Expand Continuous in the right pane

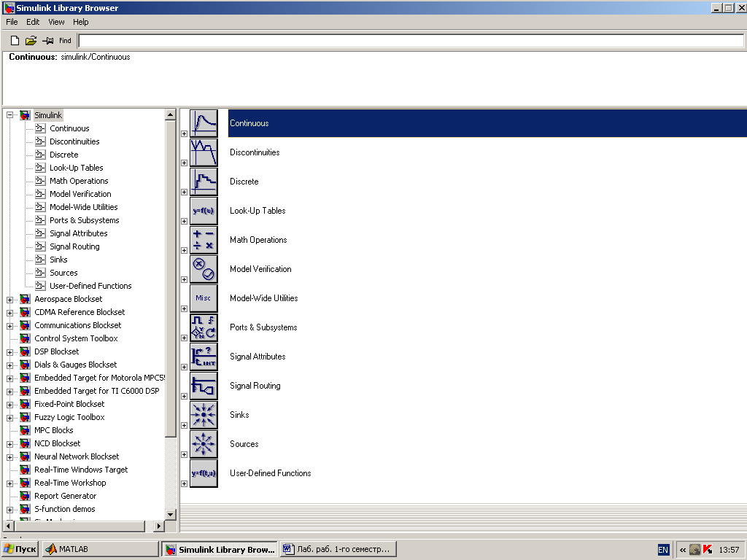click(x=184, y=134)
